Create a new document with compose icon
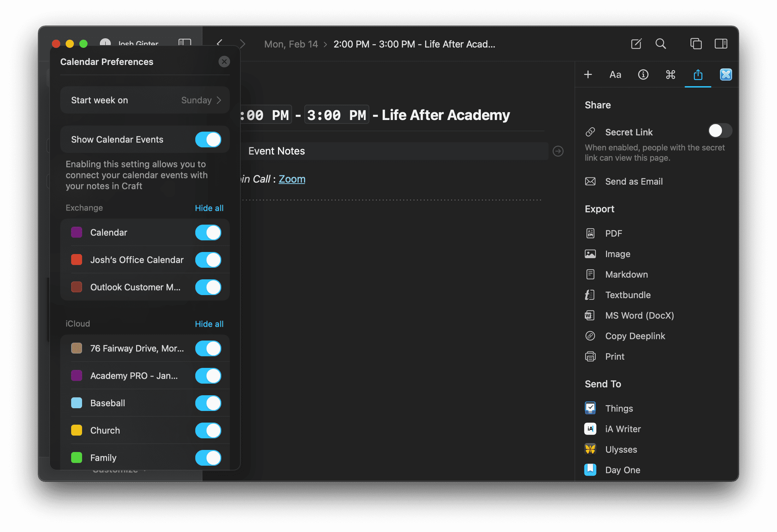 click(x=636, y=44)
